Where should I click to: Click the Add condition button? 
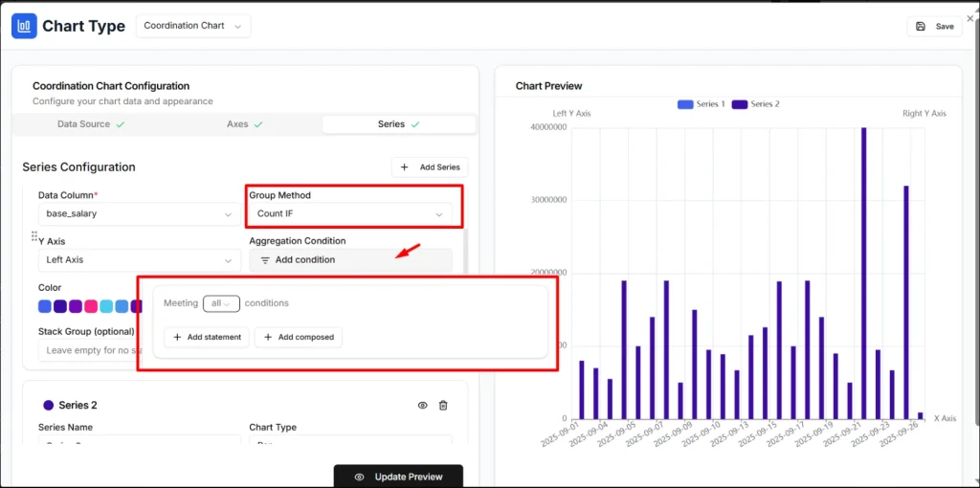(x=350, y=260)
